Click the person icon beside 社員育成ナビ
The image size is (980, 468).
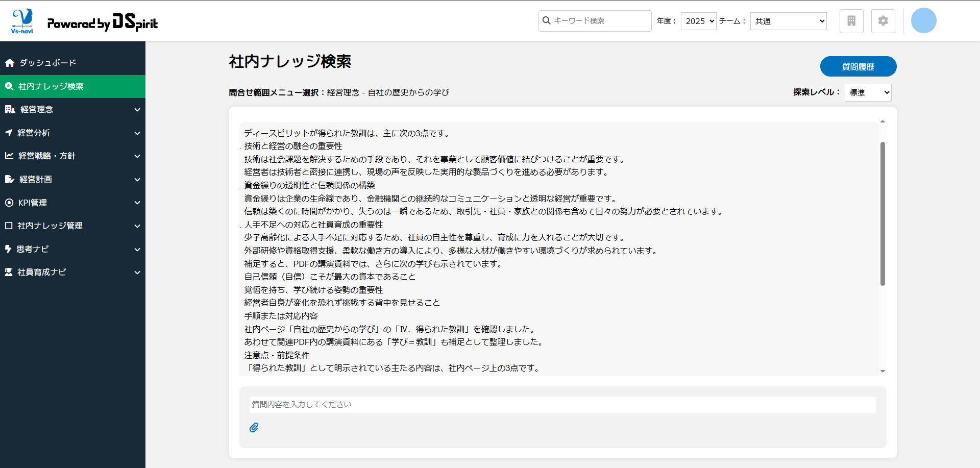pos(9,272)
